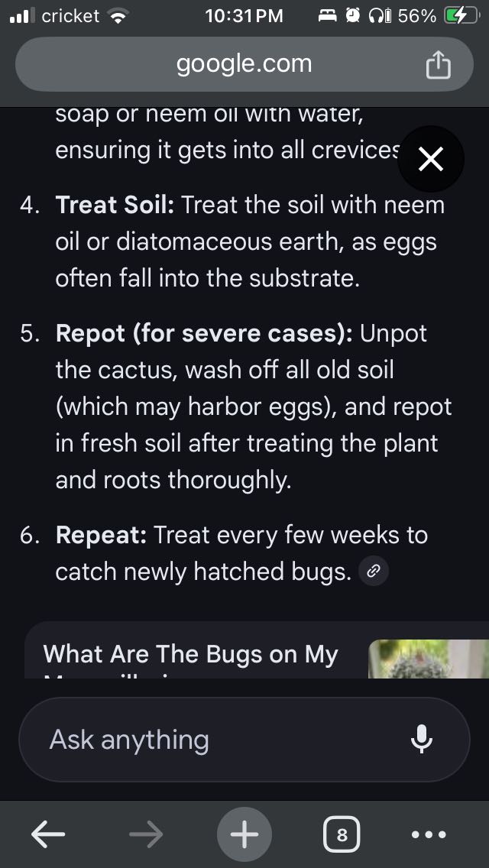Go forward with the right arrow
The image size is (489, 868).
[x=146, y=835]
